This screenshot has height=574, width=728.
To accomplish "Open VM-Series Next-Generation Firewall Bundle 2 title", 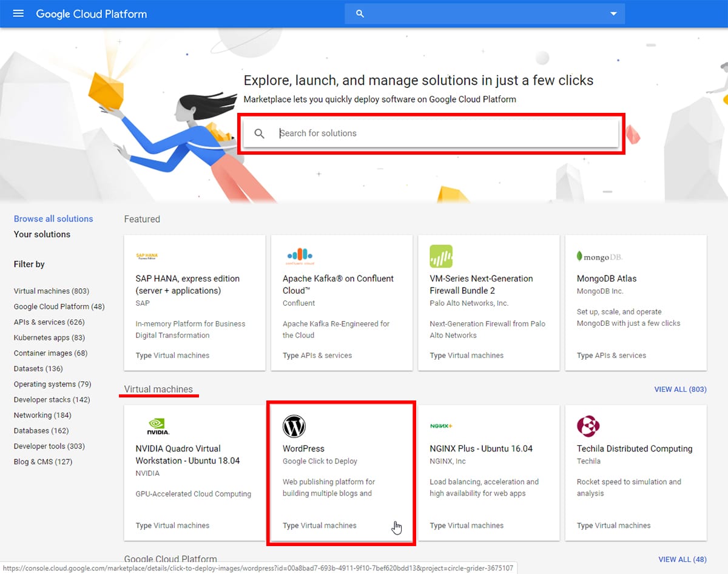I will tap(481, 285).
